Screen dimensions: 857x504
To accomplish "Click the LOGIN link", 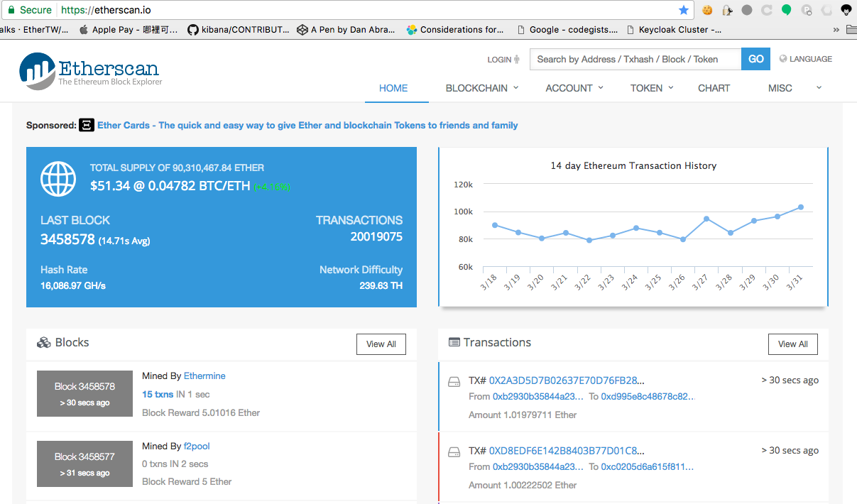I will 503,60.
